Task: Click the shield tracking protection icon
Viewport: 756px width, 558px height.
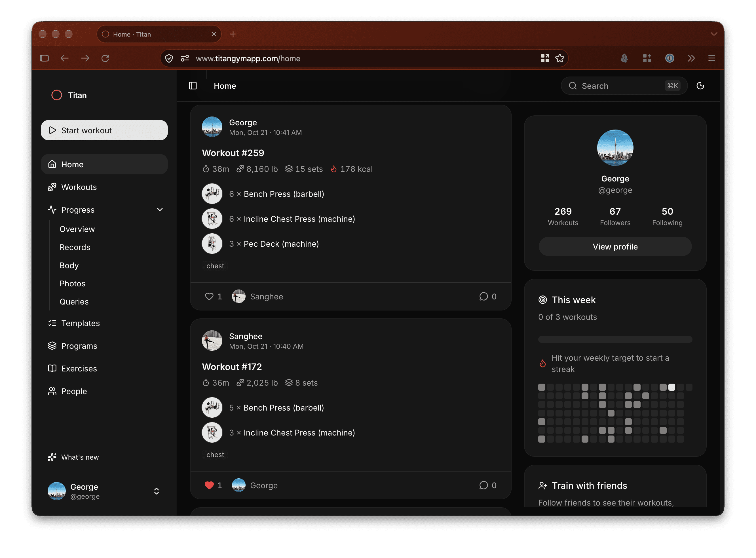Action: (x=169, y=58)
